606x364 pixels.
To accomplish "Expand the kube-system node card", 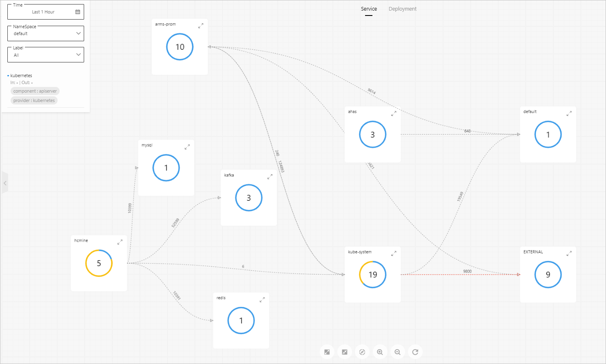I will (394, 253).
